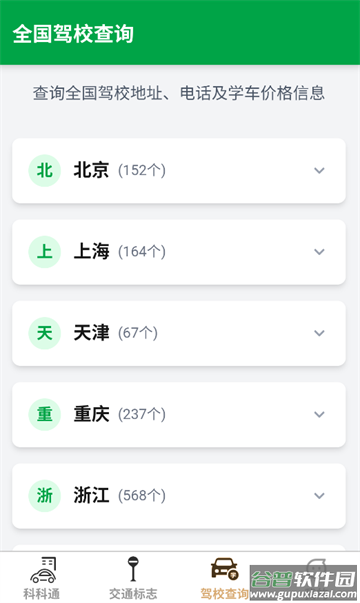
Task: Open the 上海 (164个) entry
Action: coord(179,252)
